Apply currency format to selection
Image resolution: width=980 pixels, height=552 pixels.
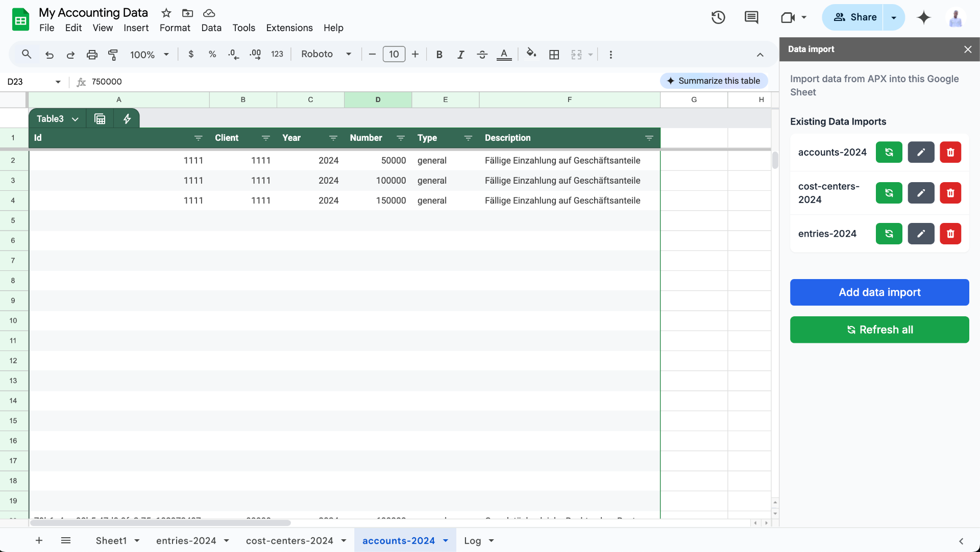tap(191, 54)
